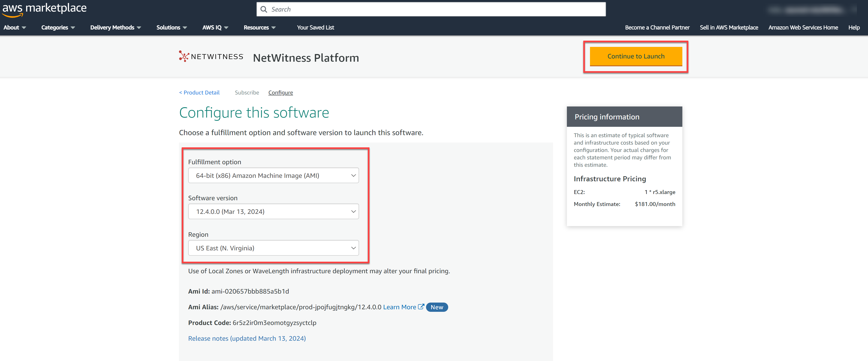Click the external link icon beside Learn More
Viewport: 868px width, 361px height.
(x=421, y=307)
